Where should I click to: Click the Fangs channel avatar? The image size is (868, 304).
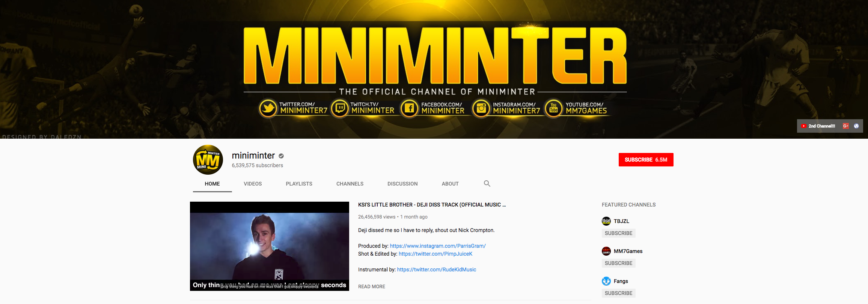[x=606, y=281]
